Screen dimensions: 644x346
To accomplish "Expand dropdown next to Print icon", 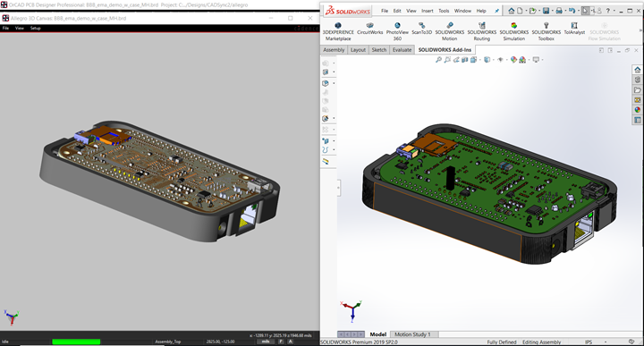I will pos(565,11).
